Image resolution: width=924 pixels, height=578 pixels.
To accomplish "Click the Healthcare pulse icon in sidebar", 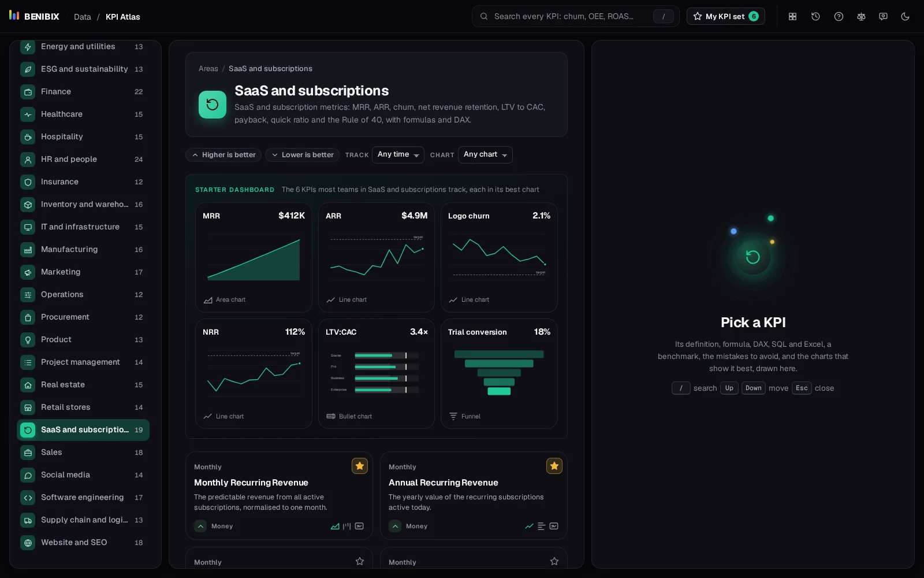I will click(28, 114).
